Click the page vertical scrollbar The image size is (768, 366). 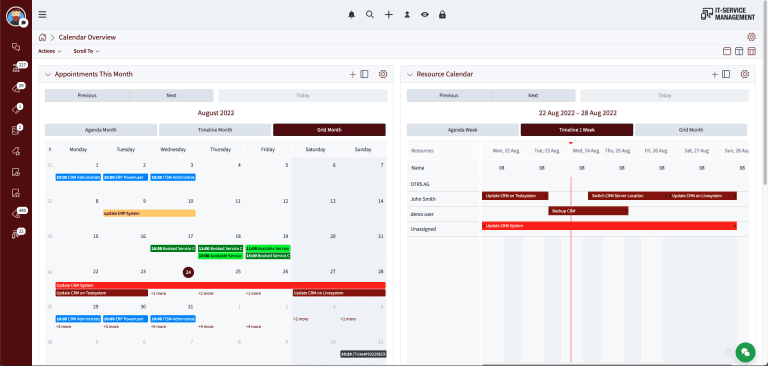coord(765,93)
